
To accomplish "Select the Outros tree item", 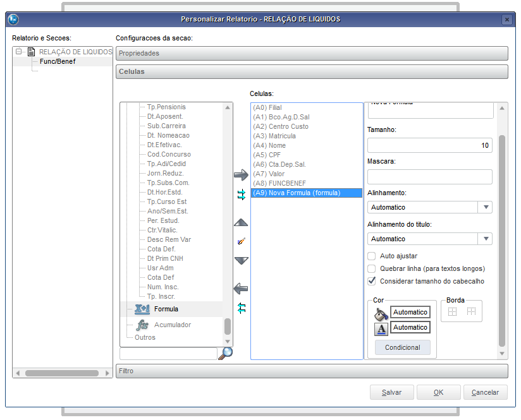I will [x=145, y=337].
